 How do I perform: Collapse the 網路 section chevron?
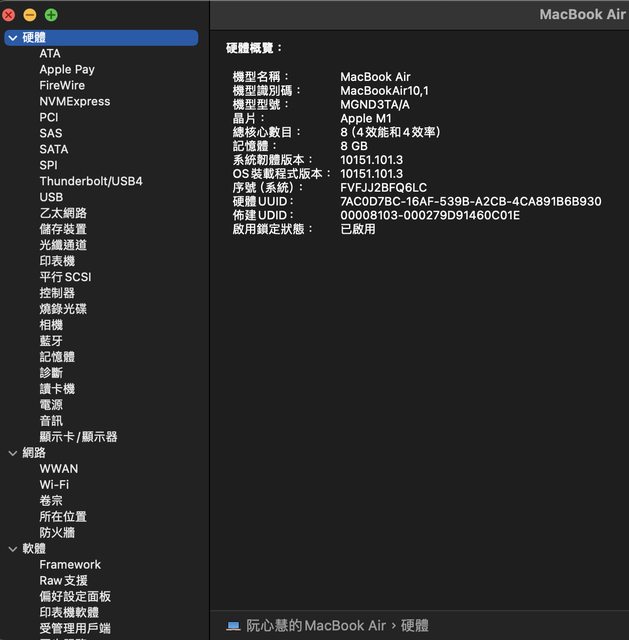point(12,453)
